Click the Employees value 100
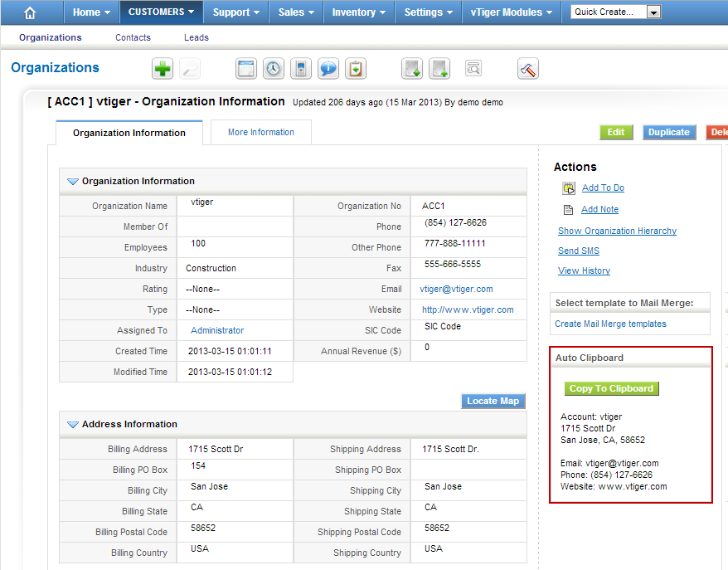This screenshot has width=728, height=570. (x=198, y=243)
